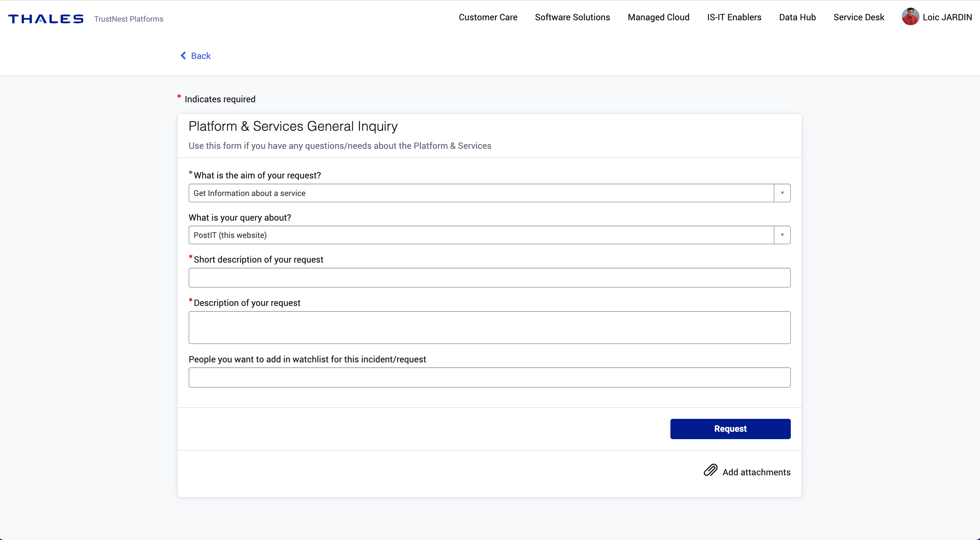Select the 'Get Information about a service' combo box
Viewport: 980px width, 540px height.
pyautogui.click(x=489, y=193)
